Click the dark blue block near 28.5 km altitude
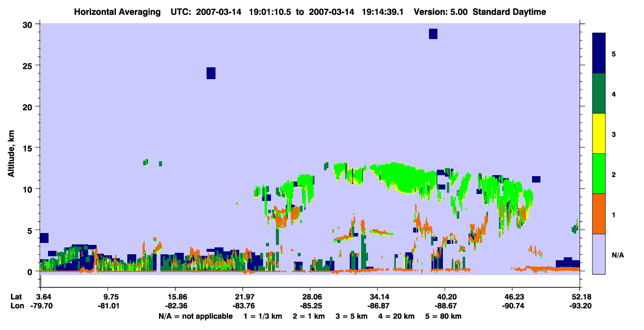Viewport: 644px width, 330px height. click(433, 34)
